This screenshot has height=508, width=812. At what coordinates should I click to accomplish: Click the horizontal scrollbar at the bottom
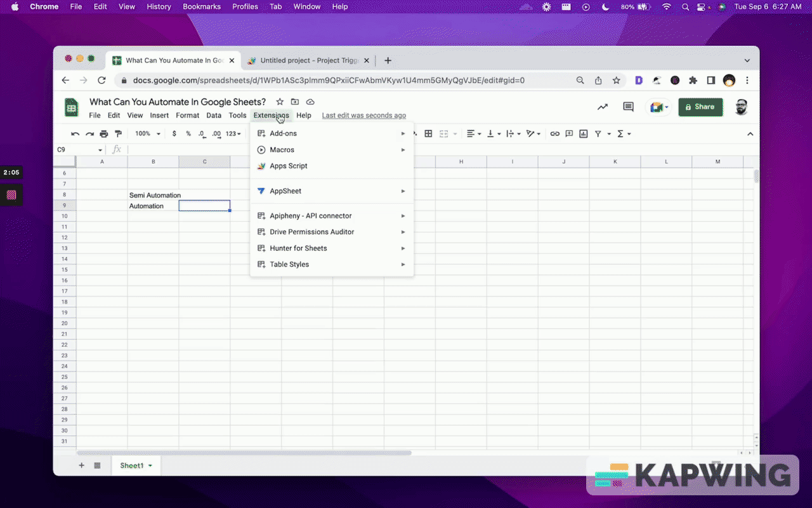tap(244, 453)
